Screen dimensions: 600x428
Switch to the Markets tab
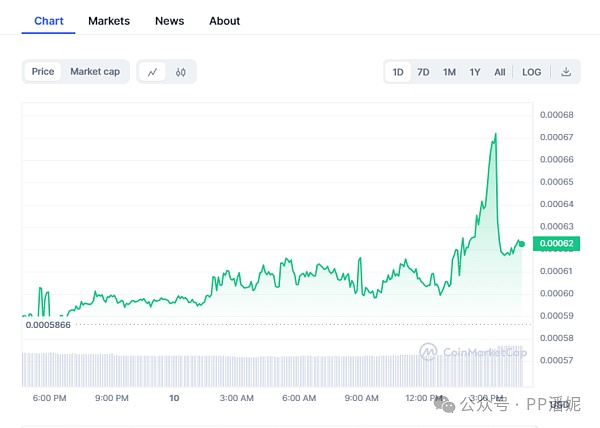coord(109,20)
